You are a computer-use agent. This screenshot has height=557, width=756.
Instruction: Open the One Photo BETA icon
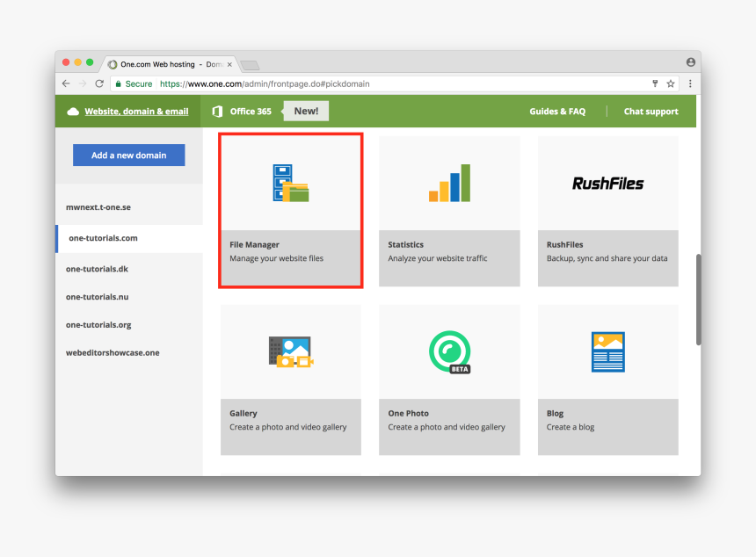(x=450, y=351)
